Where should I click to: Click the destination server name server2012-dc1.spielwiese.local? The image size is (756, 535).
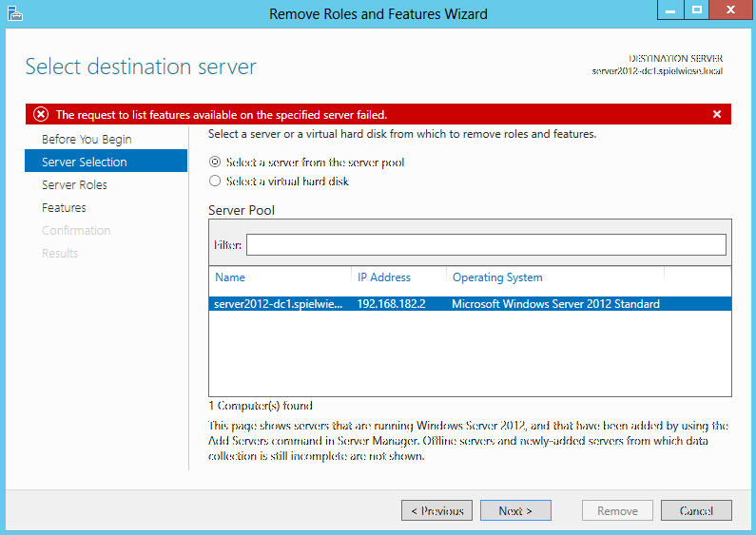click(657, 71)
